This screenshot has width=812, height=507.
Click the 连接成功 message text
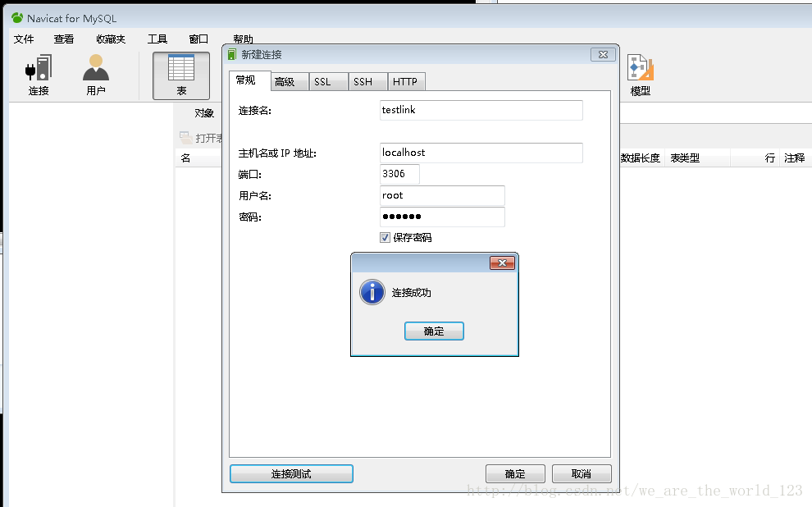tap(411, 293)
